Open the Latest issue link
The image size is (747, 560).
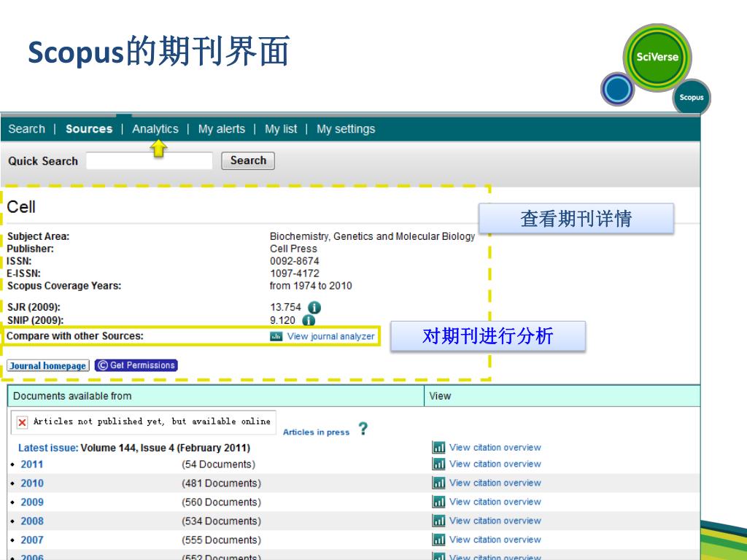(x=48, y=448)
